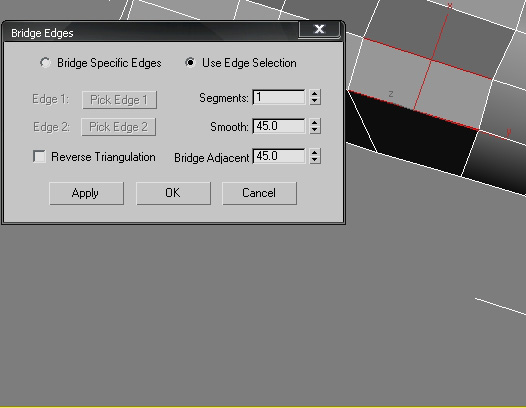This screenshot has height=408, width=526.
Task: Increase Smooth value with up arrow
Action: click(315, 122)
